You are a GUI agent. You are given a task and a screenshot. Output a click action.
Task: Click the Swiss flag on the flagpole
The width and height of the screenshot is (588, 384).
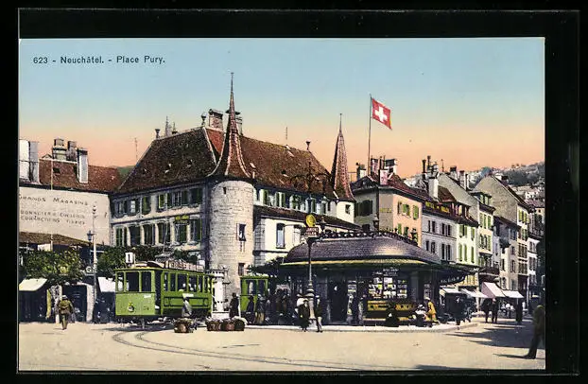(x=381, y=113)
